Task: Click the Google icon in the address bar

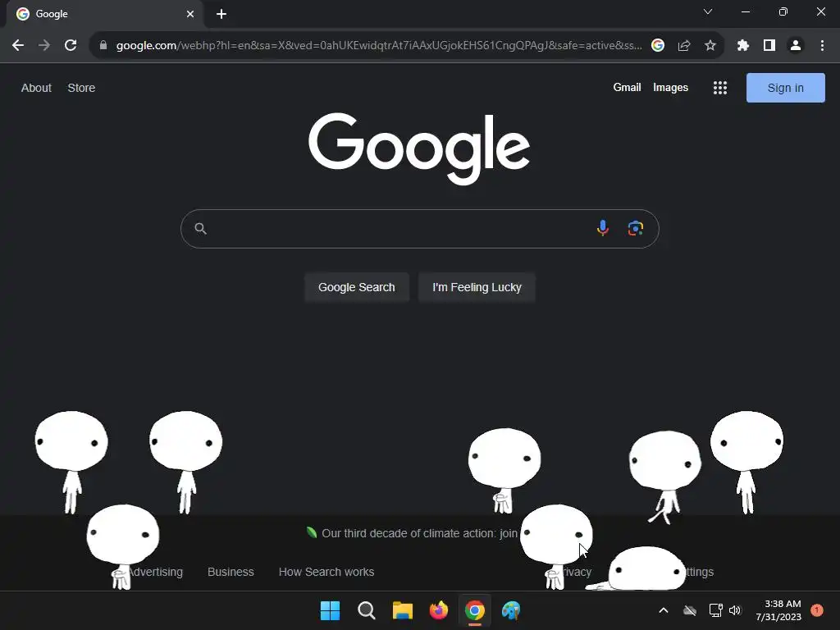Action: pyautogui.click(x=658, y=46)
